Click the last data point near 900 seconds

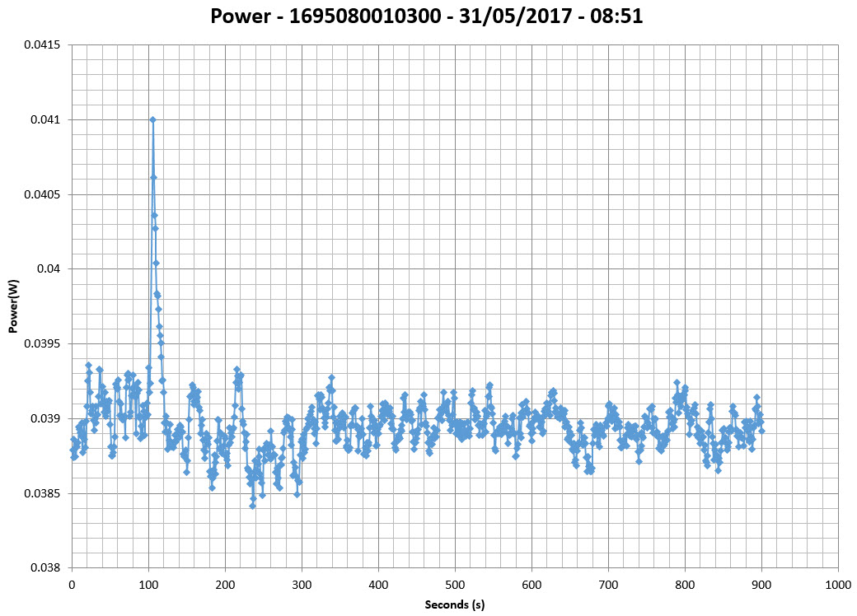[x=761, y=430]
